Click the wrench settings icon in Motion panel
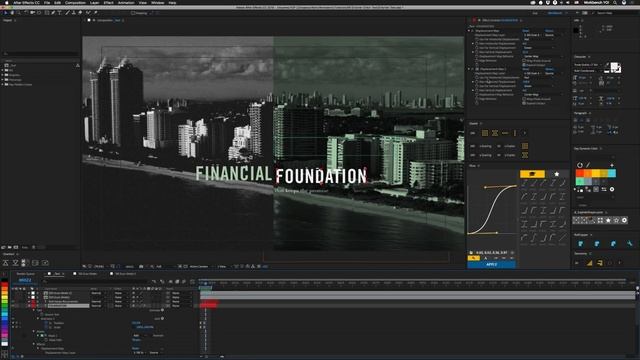The width and height of the screenshot is (640, 360). coord(630,244)
